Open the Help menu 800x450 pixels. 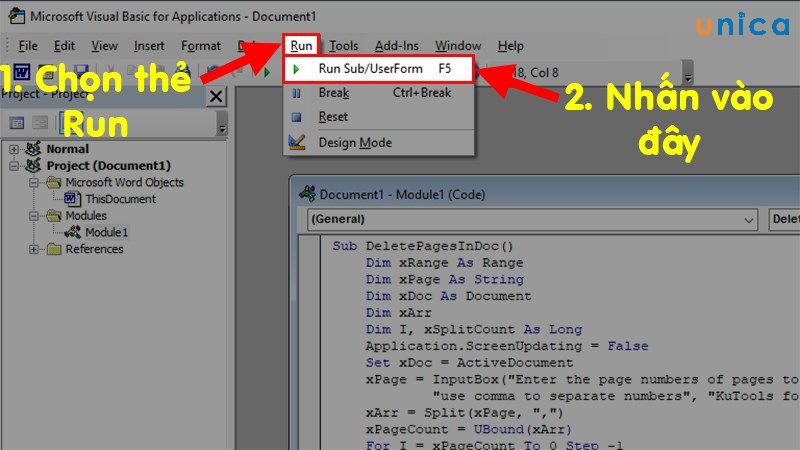pos(511,46)
